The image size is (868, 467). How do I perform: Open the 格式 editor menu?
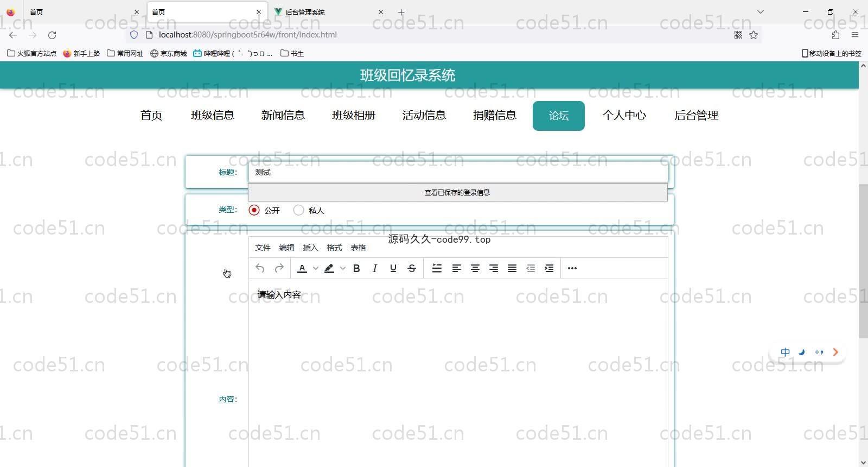tap(334, 248)
